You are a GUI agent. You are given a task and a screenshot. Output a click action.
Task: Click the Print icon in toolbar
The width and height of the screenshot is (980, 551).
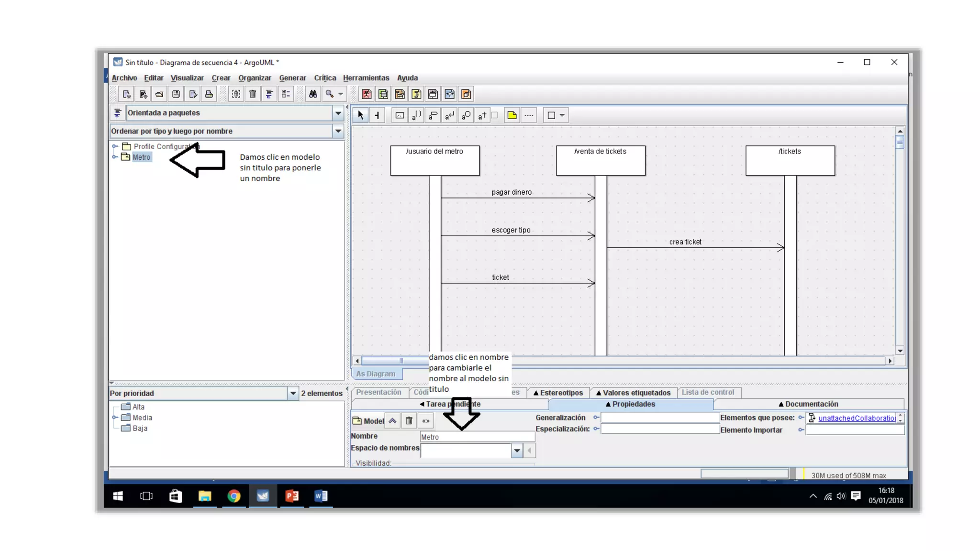point(209,94)
